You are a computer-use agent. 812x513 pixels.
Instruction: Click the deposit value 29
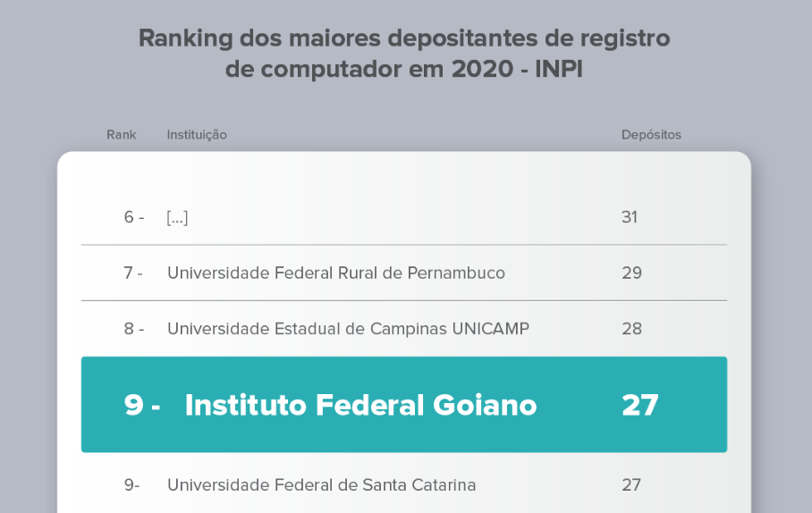coord(631,273)
